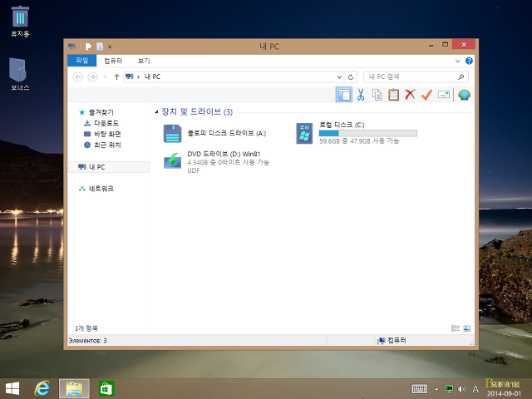Switch to large icons view in status bar
The height and width of the screenshot is (399, 532).
tap(467, 328)
